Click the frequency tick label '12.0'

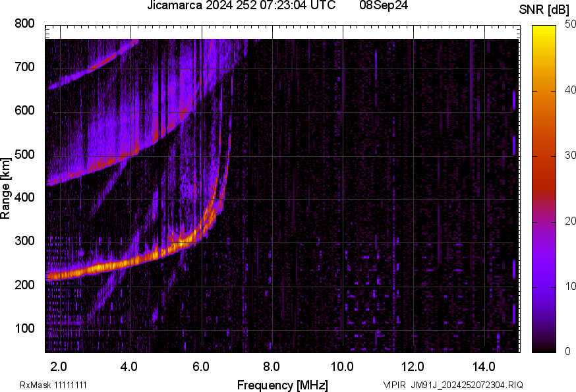pos(413,367)
